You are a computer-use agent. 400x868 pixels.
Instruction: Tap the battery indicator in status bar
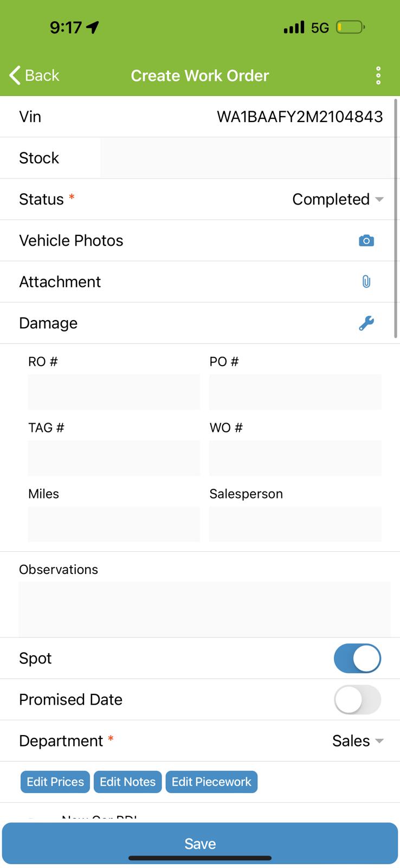click(x=350, y=27)
